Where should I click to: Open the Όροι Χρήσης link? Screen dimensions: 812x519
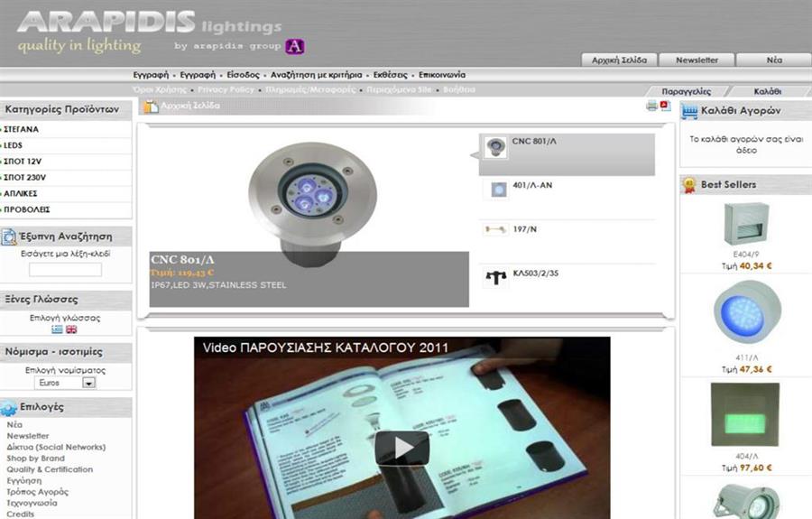pos(160,89)
